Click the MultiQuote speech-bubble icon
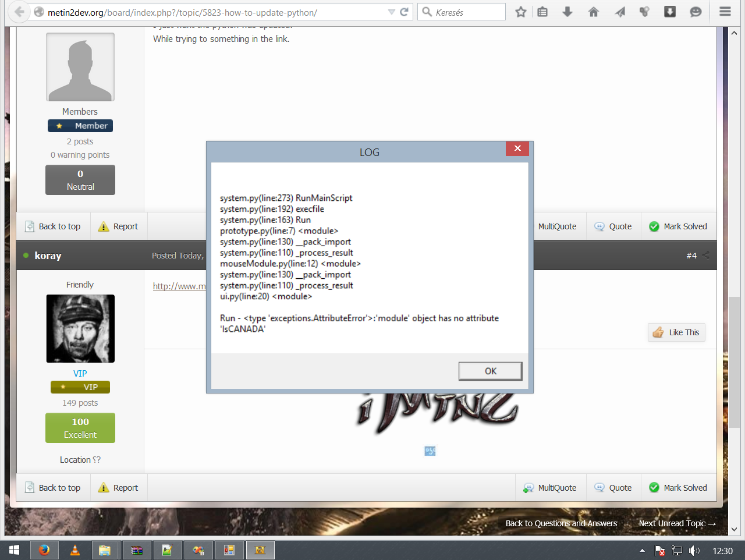 coord(529,488)
